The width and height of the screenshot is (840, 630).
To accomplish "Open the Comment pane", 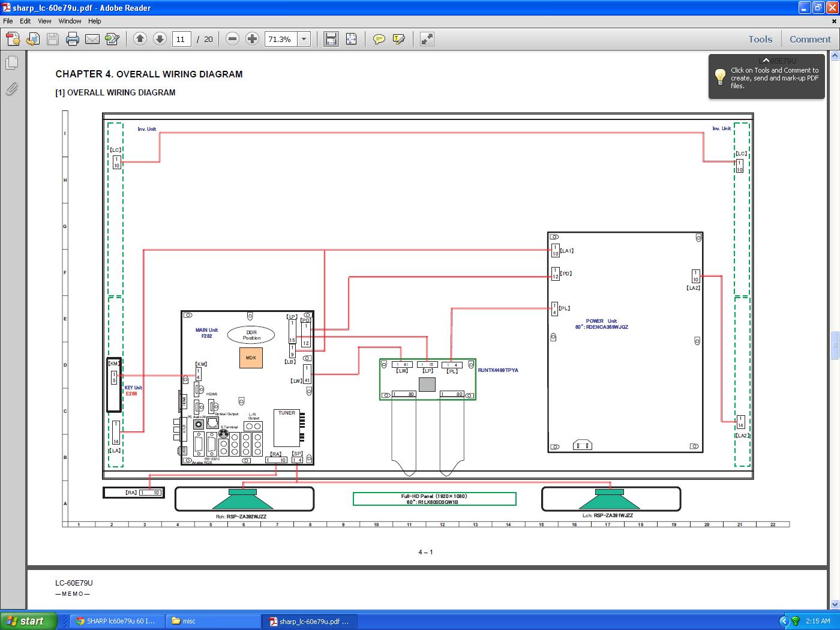I will pos(810,40).
